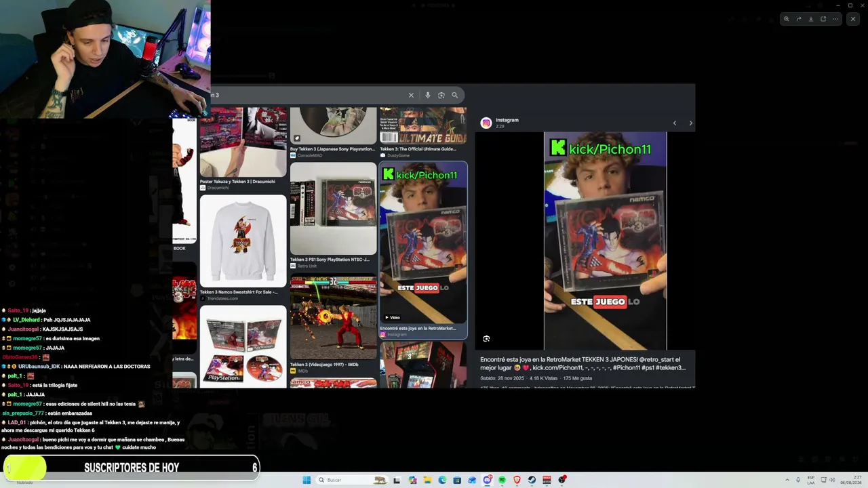Screen dimensions: 868x488
Task: Click the '4.18 K Vistas' count
Action: 543,378
